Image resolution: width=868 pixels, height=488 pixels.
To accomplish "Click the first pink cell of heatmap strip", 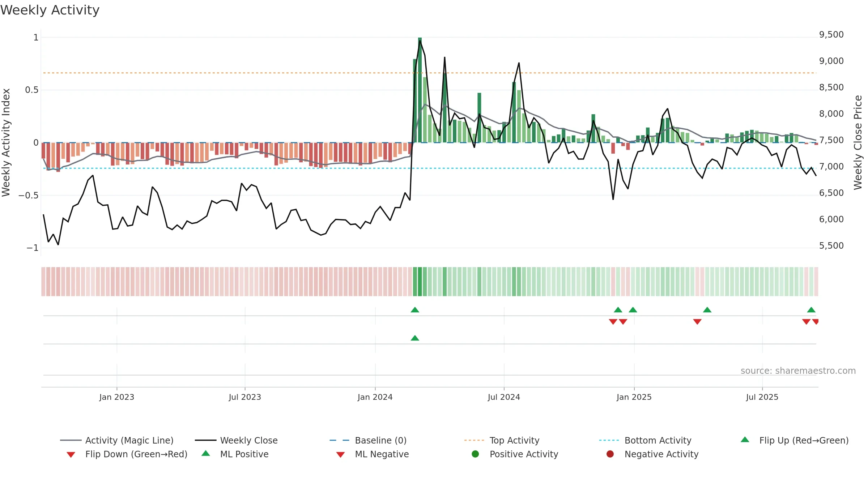I will [x=43, y=282].
